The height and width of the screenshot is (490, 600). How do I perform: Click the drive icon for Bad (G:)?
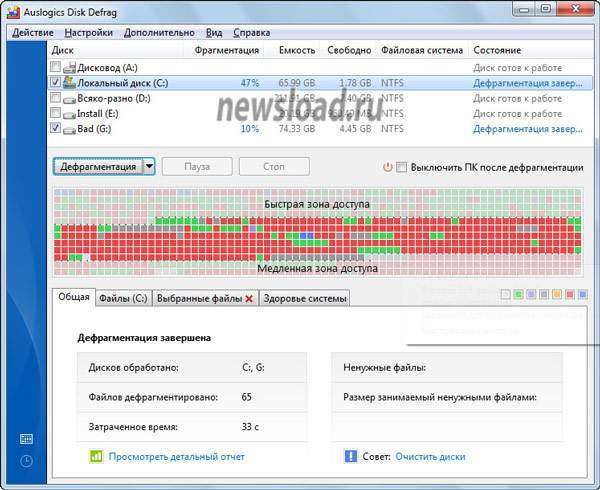click(69, 130)
